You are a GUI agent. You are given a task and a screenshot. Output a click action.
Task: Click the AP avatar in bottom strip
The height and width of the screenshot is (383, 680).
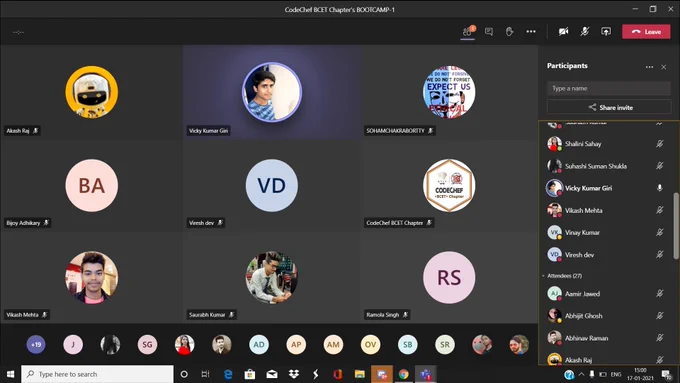point(296,344)
